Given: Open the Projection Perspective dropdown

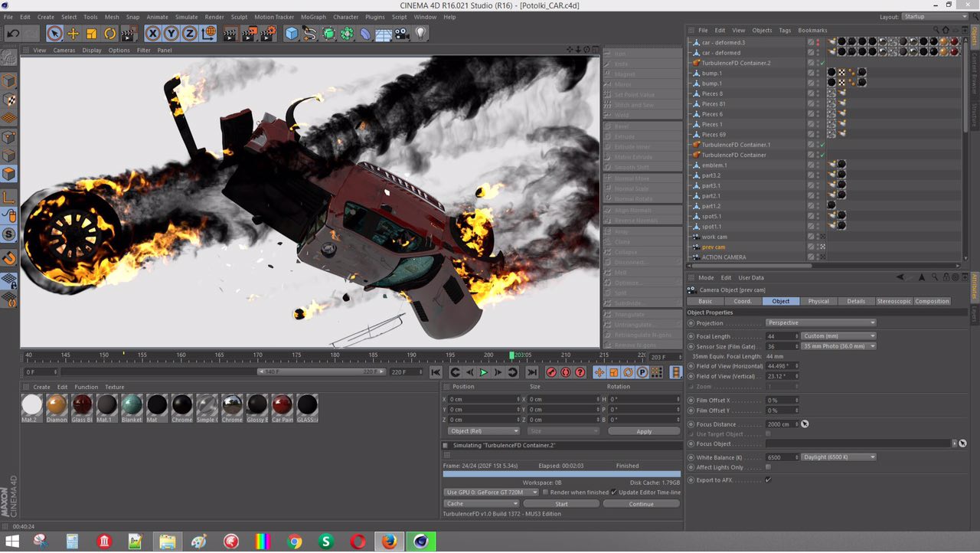Looking at the screenshot, I should 822,323.
